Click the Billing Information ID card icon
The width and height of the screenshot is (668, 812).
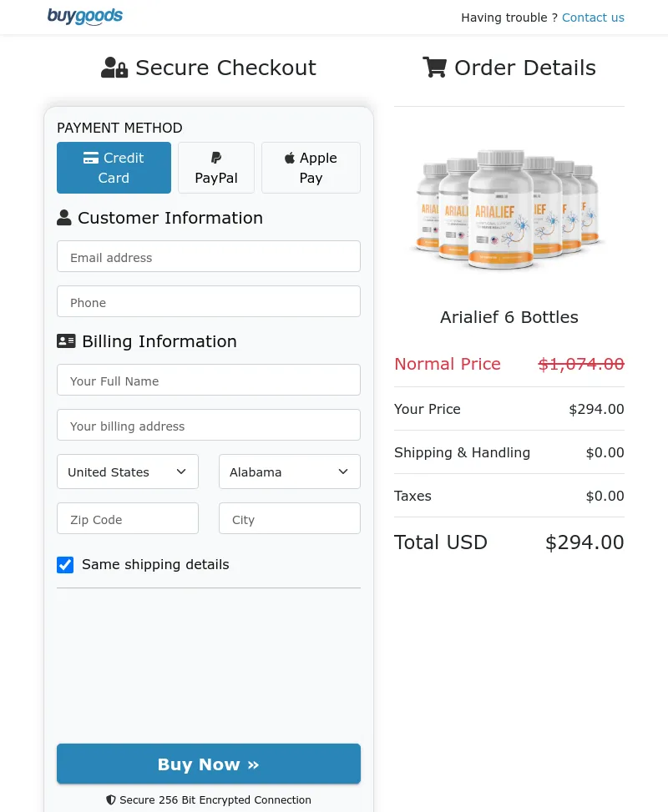(x=66, y=341)
